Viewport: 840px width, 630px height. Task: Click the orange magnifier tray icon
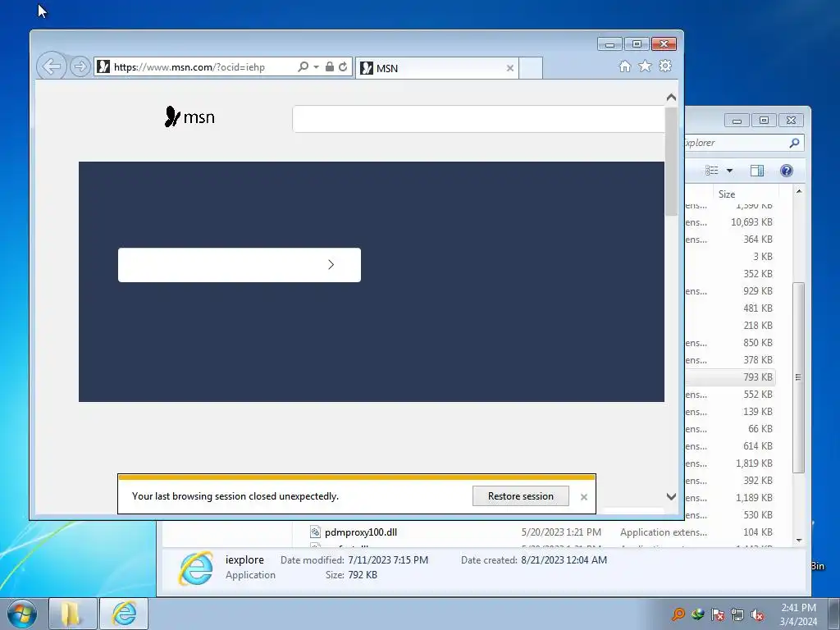[x=678, y=614]
